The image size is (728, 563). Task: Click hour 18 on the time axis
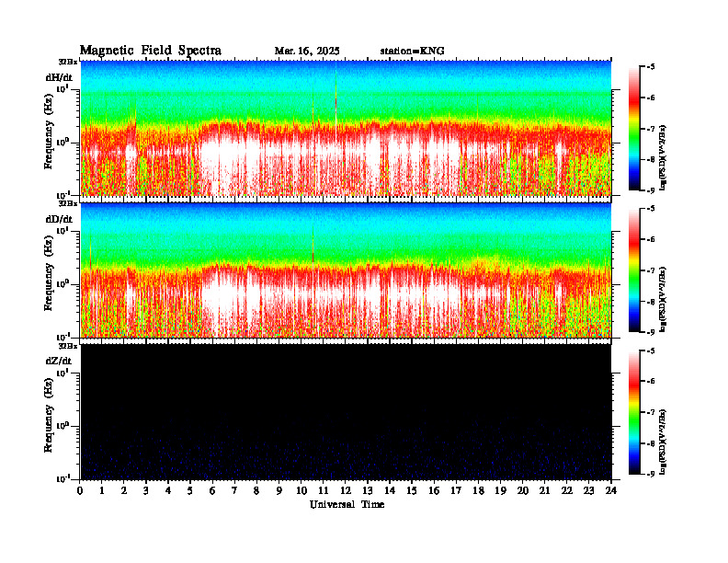478,491
